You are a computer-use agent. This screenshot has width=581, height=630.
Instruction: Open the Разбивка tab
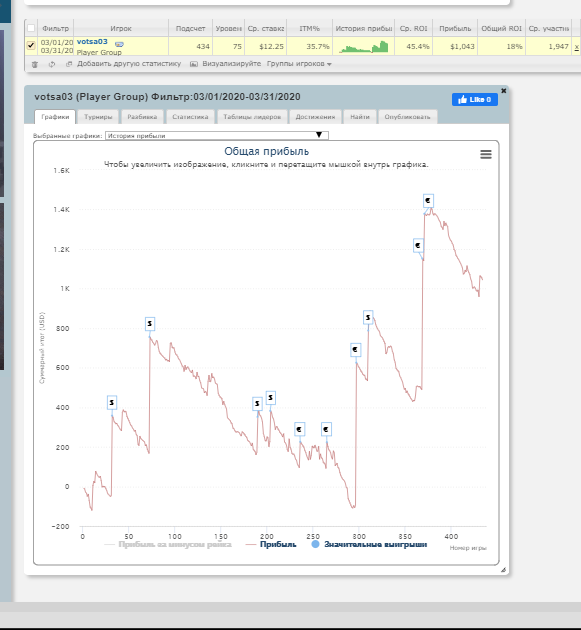click(x=142, y=117)
